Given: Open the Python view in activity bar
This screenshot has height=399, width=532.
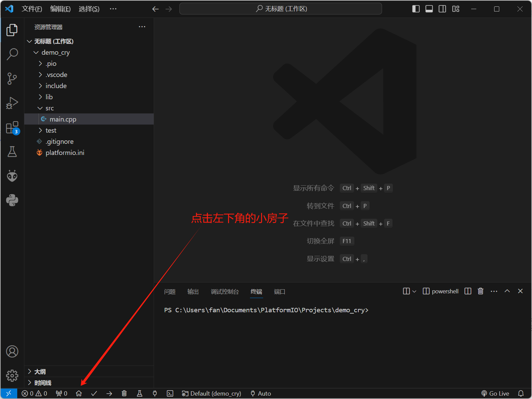Looking at the screenshot, I should point(12,200).
